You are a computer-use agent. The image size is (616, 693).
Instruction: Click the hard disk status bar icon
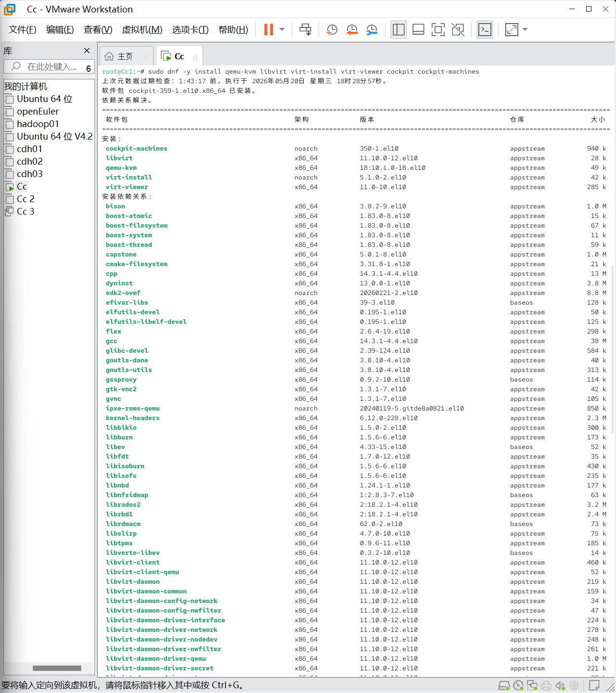pyautogui.click(x=504, y=686)
